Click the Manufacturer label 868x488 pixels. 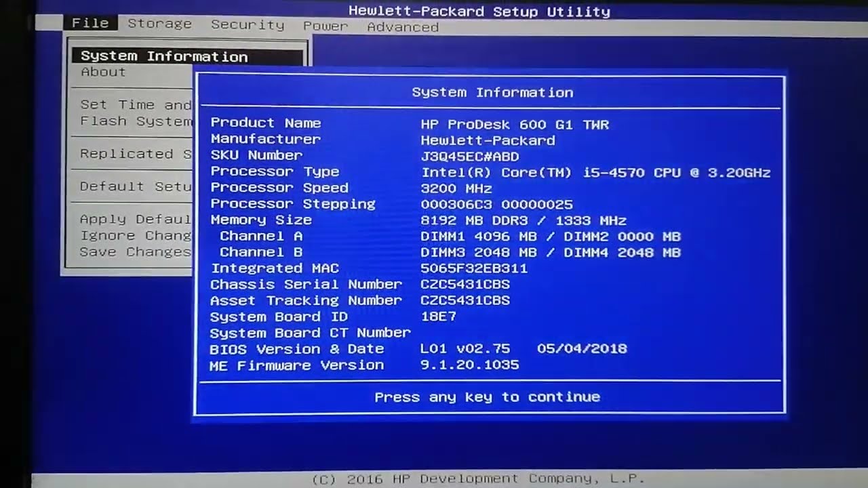point(265,139)
